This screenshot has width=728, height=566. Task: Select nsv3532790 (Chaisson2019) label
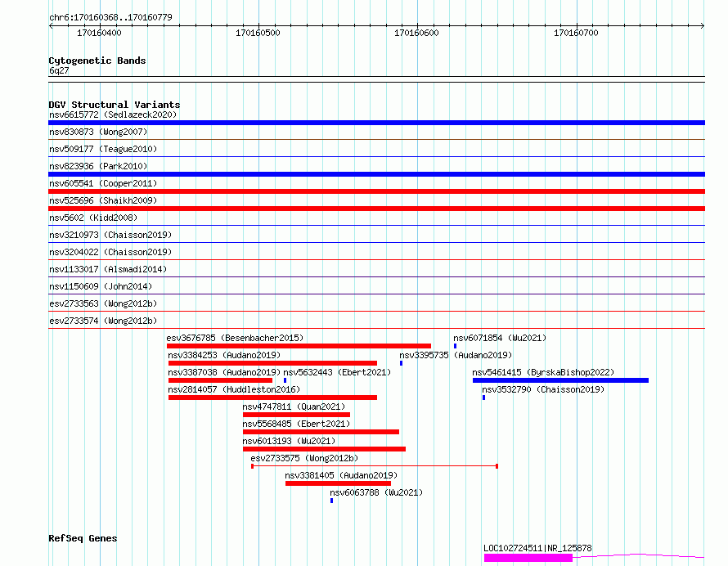[x=543, y=389]
